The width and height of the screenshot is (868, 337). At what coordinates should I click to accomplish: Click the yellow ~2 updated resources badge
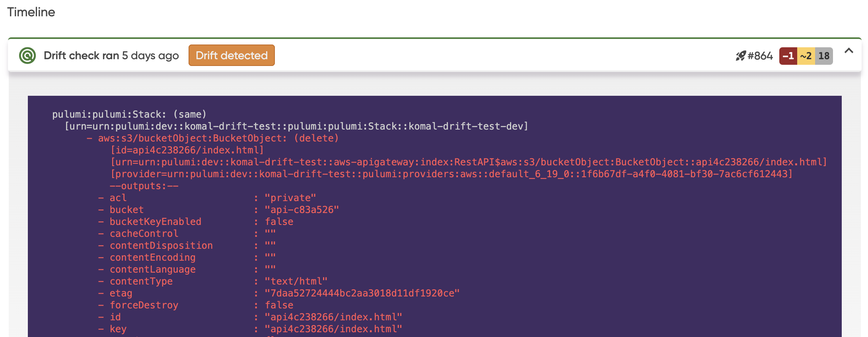point(806,56)
